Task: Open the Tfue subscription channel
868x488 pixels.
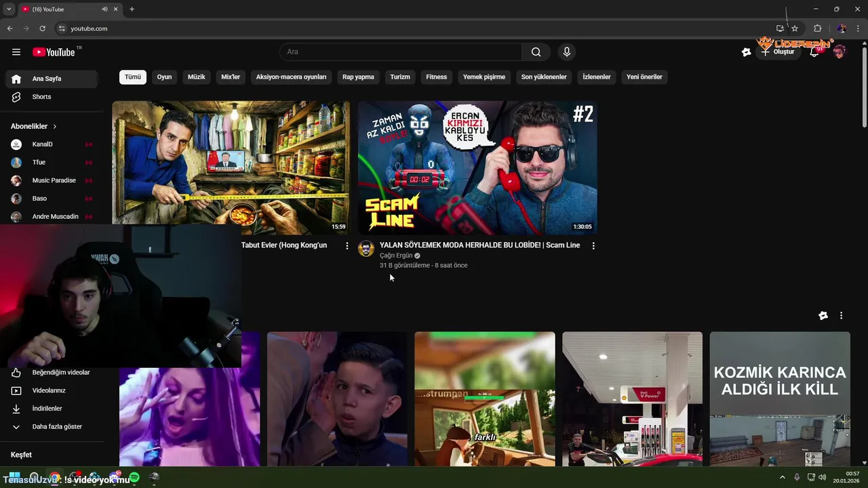Action: pos(52,163)
